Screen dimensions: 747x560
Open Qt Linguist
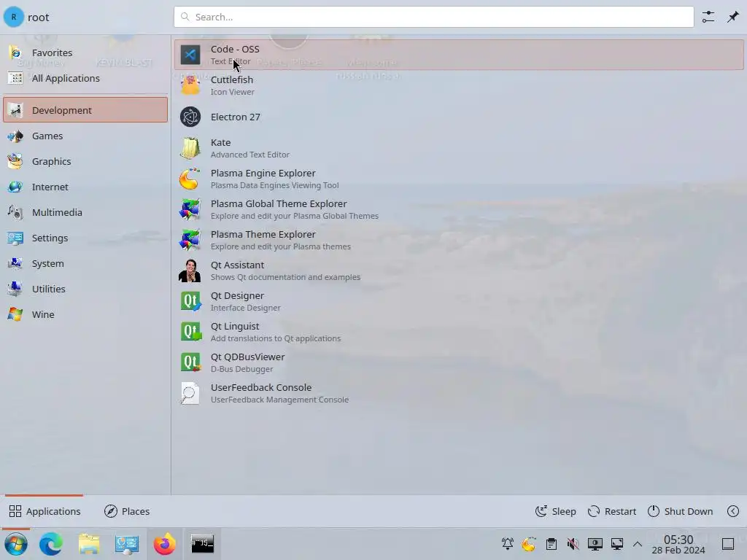(459, 332)
